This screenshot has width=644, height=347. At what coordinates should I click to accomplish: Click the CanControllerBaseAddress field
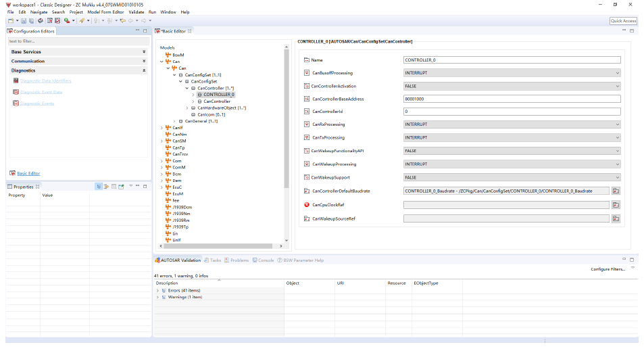pos(512,99)
